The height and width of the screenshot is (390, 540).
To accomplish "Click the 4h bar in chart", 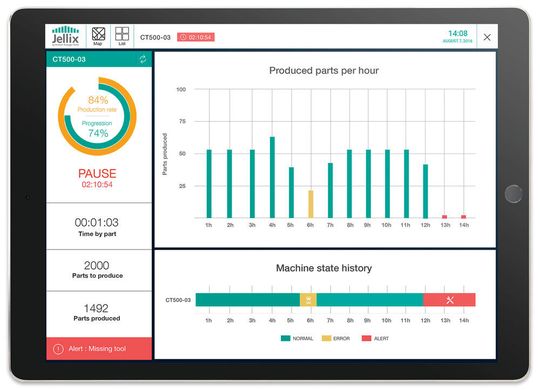I will [272, 177].
